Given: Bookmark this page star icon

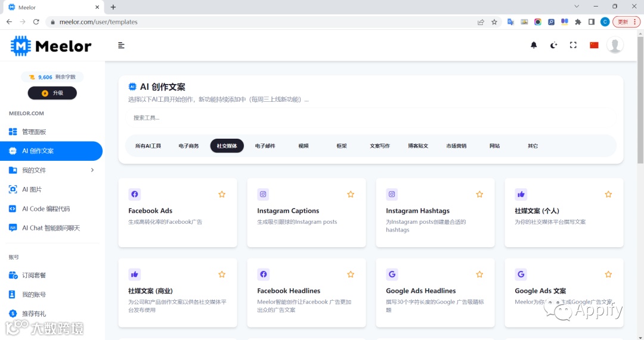Looking at the screenshot, I should coord(494,22).
